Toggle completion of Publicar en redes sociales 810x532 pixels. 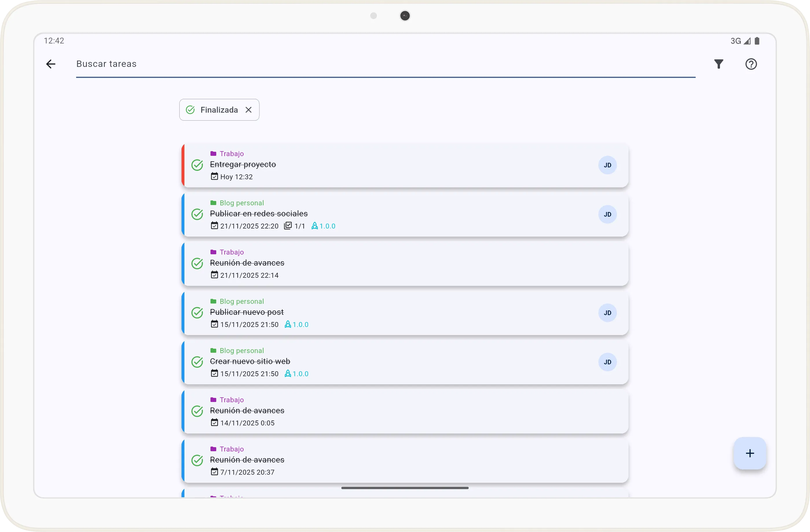click(197, 214)
